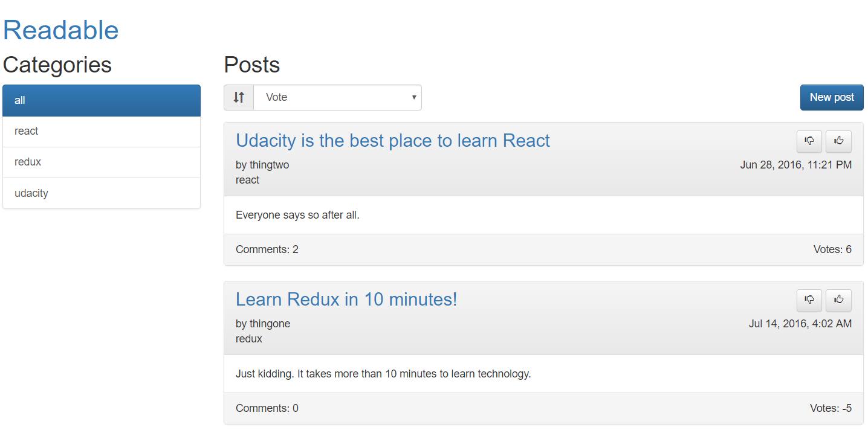The image size is (868, 433).
Task: Upvote the Learn Redux post
Action: click(x=838, y=300)
